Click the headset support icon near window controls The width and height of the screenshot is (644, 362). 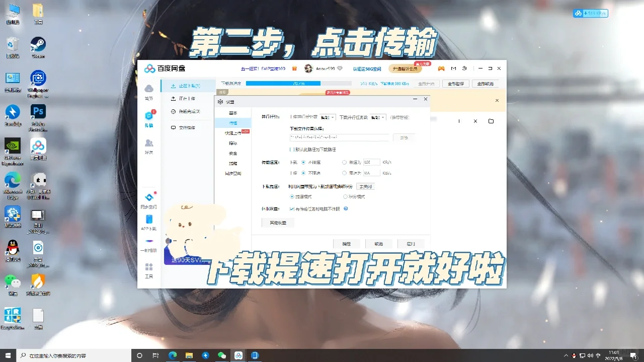(464, 68)
